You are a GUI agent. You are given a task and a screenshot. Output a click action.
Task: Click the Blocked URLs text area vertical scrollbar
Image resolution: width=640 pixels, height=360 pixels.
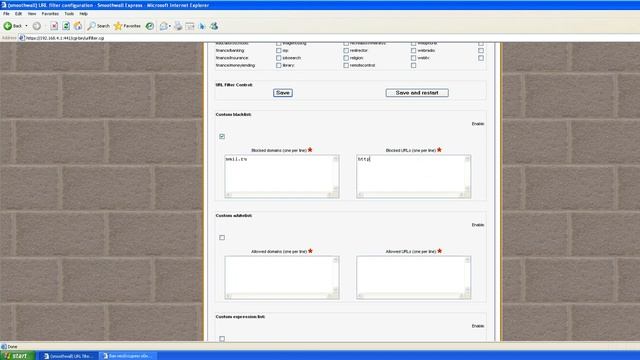(468, 173)
